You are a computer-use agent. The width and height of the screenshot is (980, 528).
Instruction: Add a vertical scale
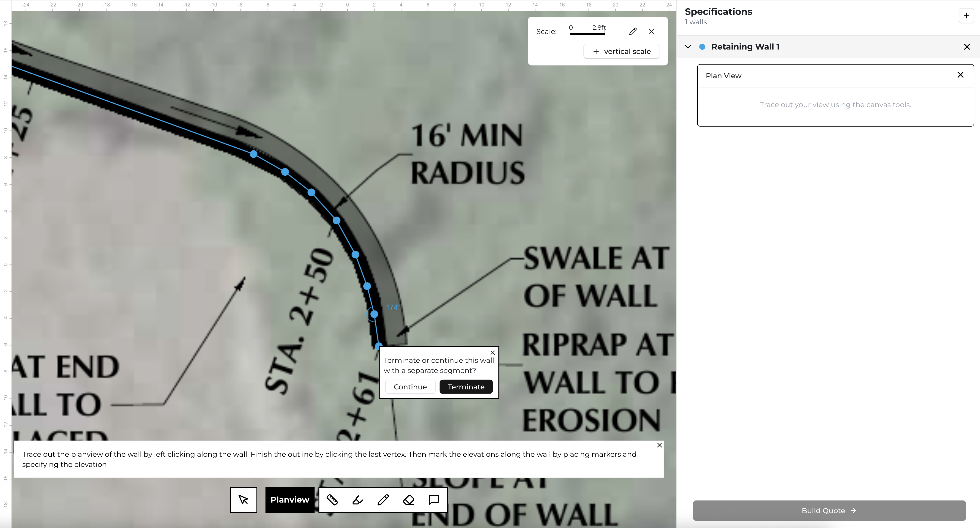coord(621,51)
